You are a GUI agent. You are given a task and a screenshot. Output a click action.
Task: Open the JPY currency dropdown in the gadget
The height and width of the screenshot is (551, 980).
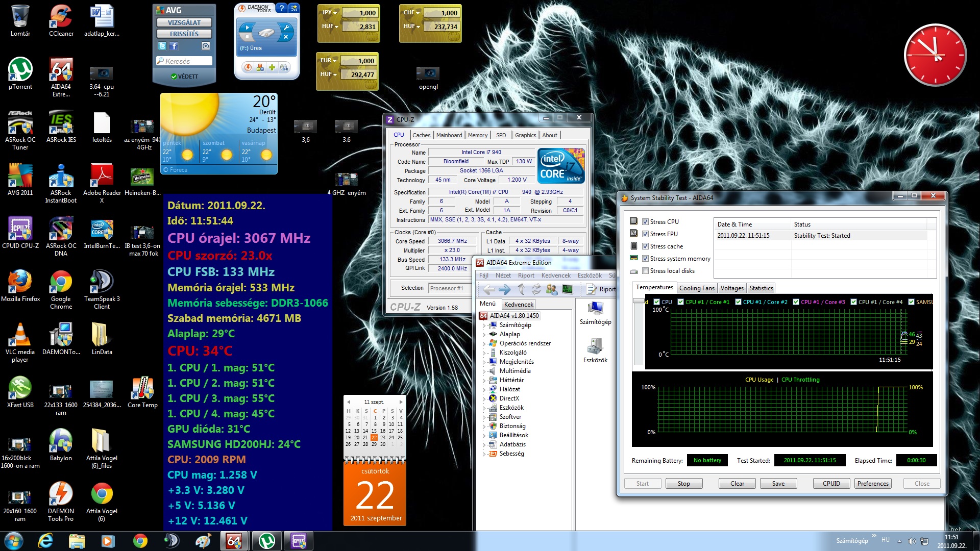[x=330, y=12]
